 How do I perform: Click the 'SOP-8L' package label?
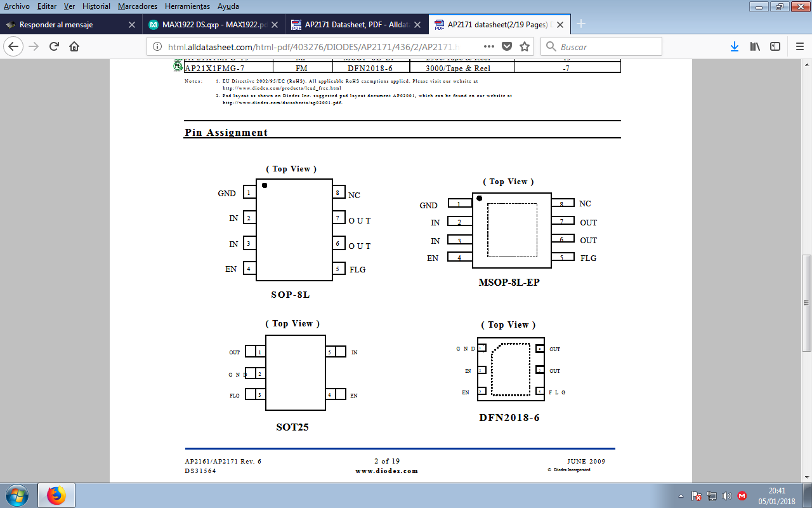point(291,295)
